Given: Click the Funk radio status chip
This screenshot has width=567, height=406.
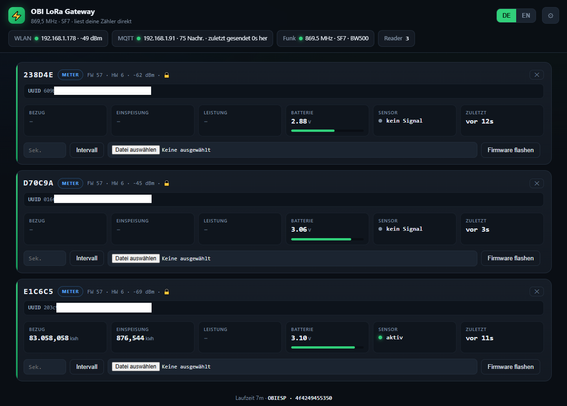Looking at the screenshot, I should pyautogui.click(x=325, y=38).
